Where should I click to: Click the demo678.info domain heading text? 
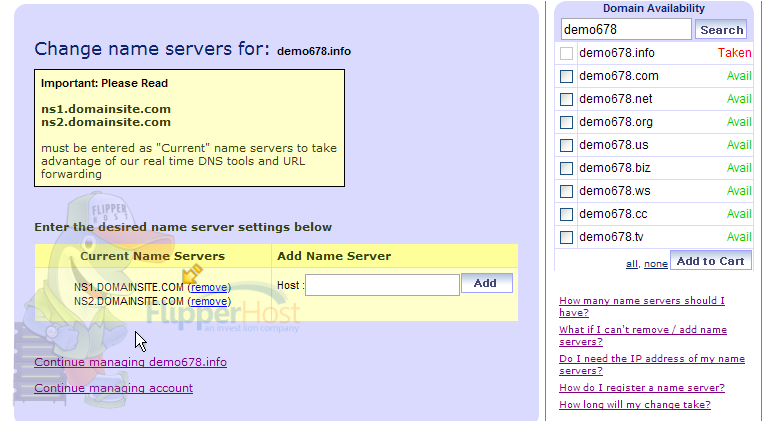click(314, 51)
